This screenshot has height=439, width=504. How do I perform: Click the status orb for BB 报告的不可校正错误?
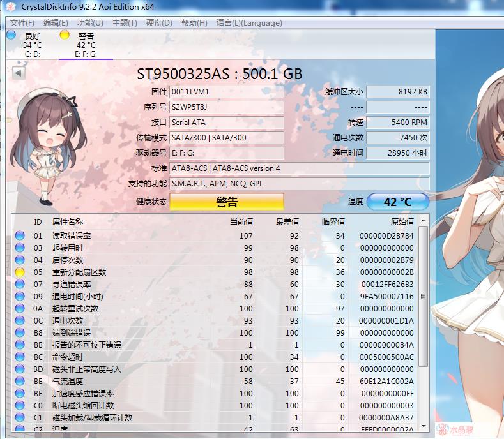click(x=20, y=345)
